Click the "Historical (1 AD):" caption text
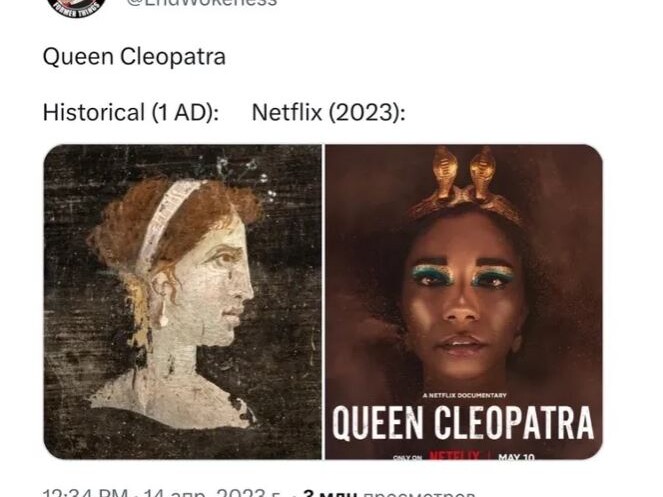Screen dimensions: 663x497 point(131,113)
